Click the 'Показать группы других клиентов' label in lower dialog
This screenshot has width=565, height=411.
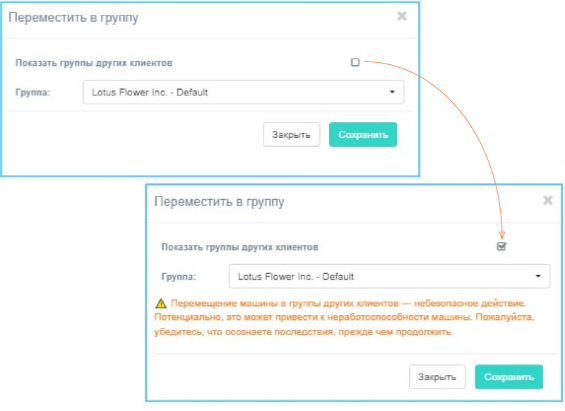pos(240,247)
